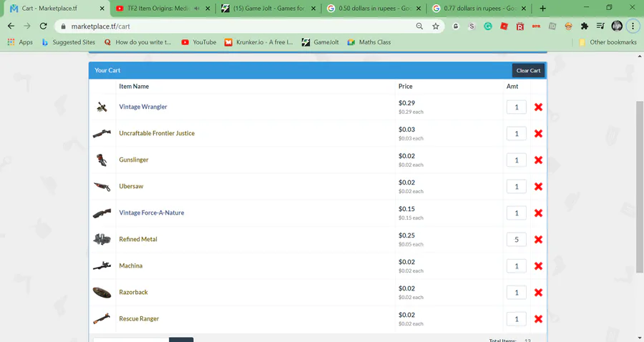Remove Vintage Wrangler from cart
The width and height of the screenshot is (644, 342).
(x=538, y=107)
